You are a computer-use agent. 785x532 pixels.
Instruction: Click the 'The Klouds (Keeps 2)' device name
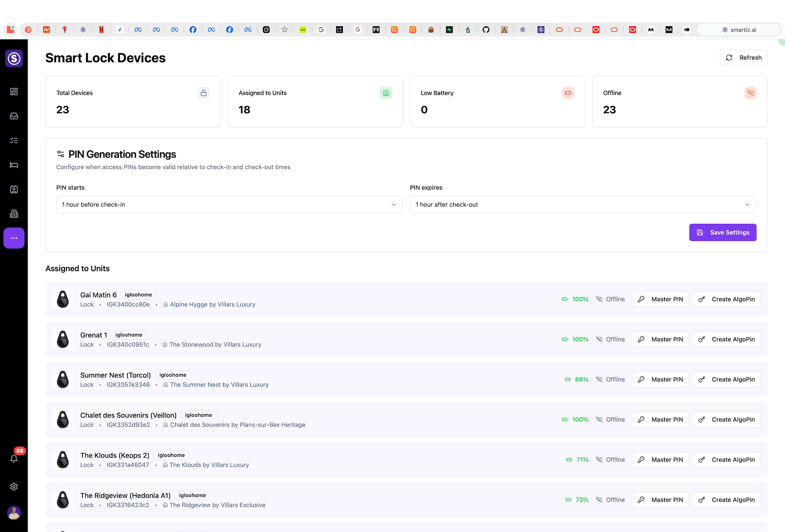[x=114, y=455]
